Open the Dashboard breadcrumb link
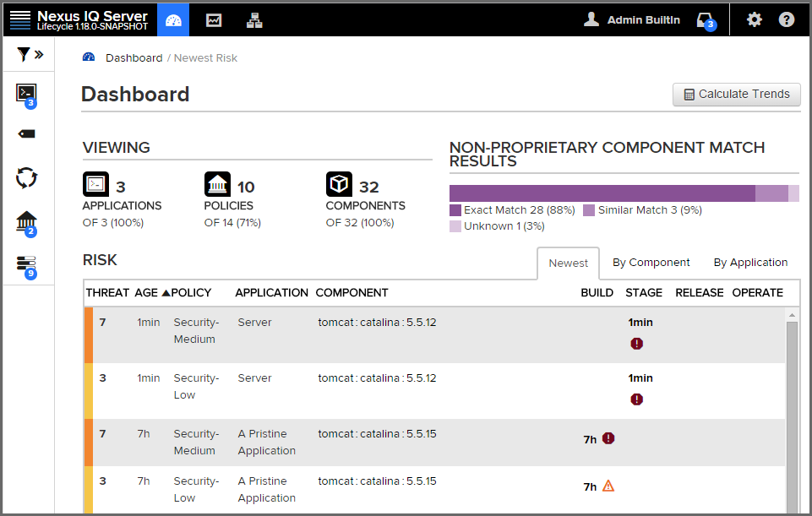Viewport: 812px width, 516px height. click(x=134, y=58)
